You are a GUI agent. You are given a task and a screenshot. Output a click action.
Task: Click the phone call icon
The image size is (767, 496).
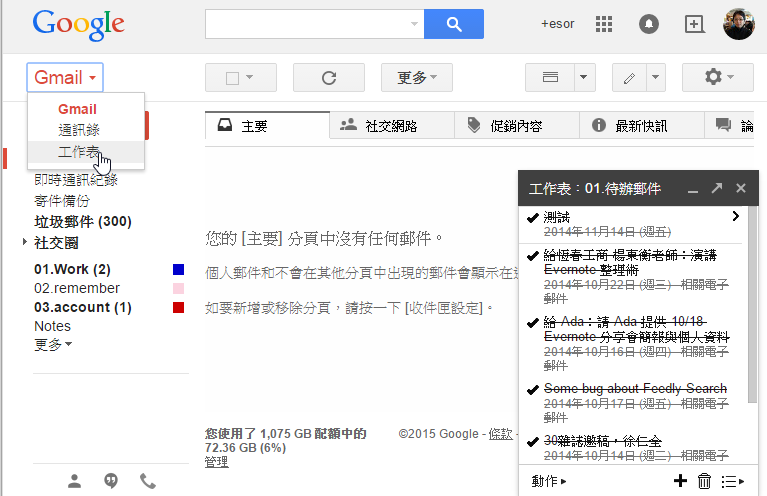(x=148, y=481)
